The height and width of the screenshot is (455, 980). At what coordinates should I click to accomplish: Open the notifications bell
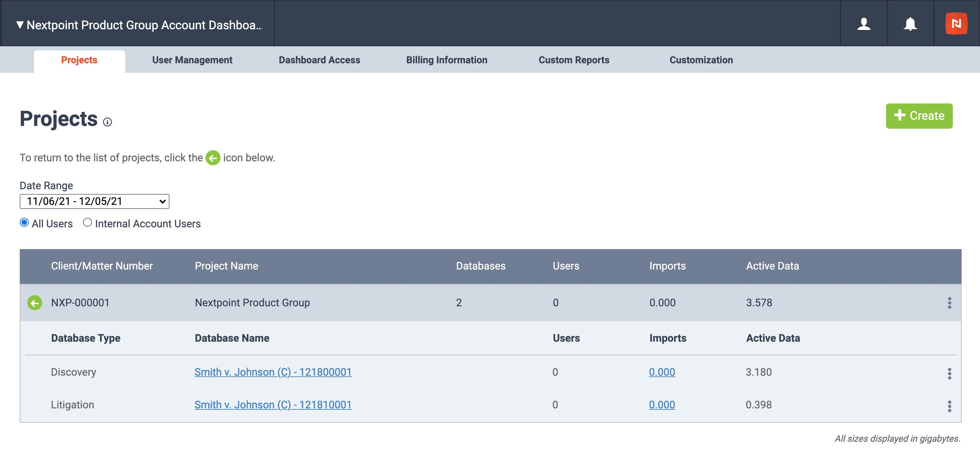coord(910,24)
